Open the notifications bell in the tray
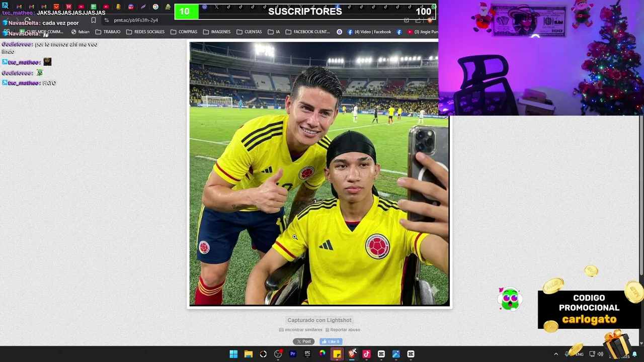Screen dimensions: 644x362 tap(634, 354)
